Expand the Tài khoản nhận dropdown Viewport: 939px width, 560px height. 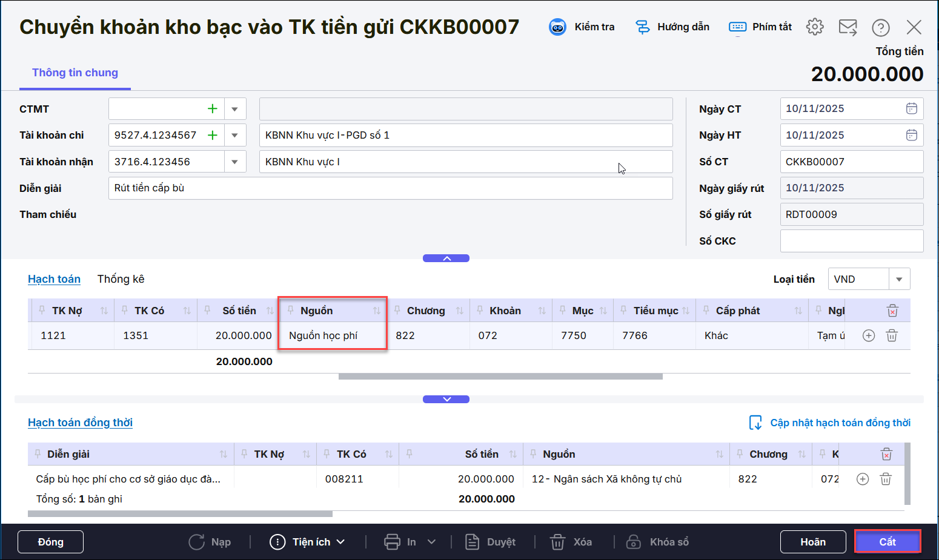(234, 162)
